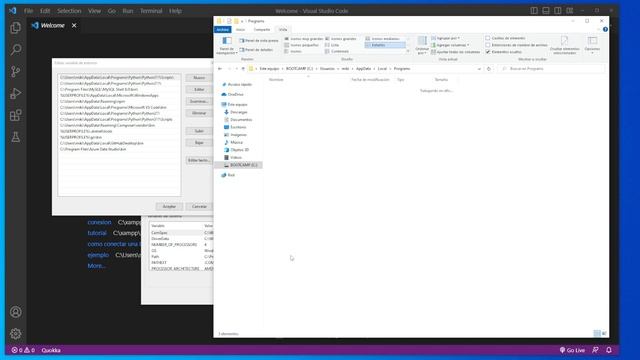The image size is (640, 360).
Task: Open File Explorer help icon
Action: 605,29
